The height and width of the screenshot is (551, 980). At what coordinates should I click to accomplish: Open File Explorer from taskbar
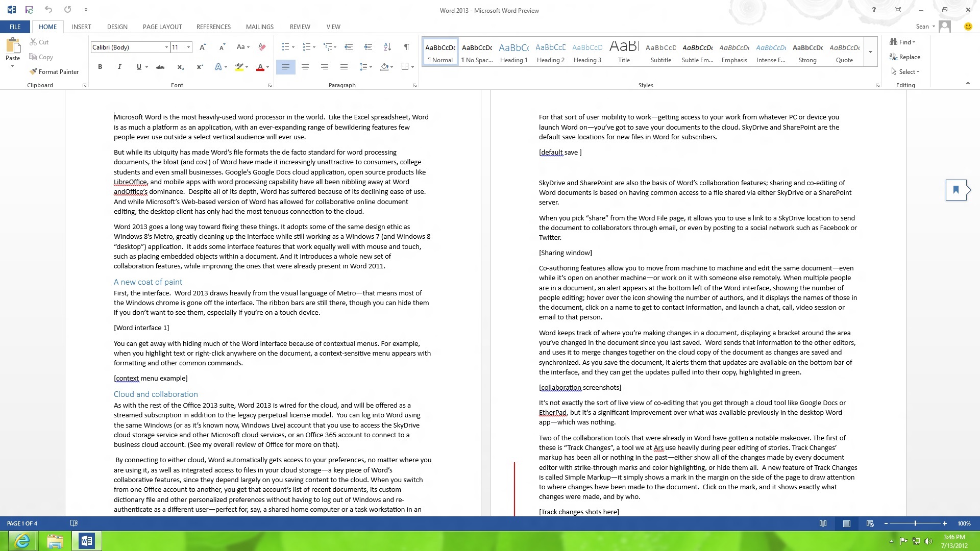55,541
